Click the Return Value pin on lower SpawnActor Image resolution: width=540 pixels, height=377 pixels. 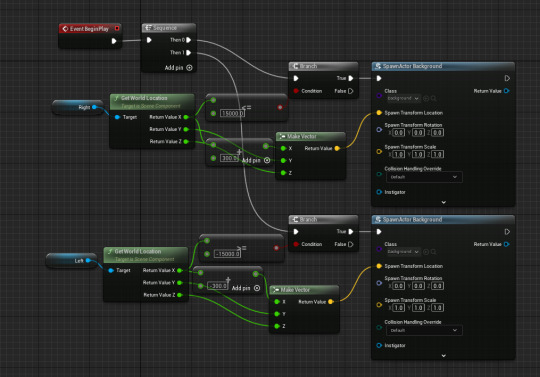point(507,244)
